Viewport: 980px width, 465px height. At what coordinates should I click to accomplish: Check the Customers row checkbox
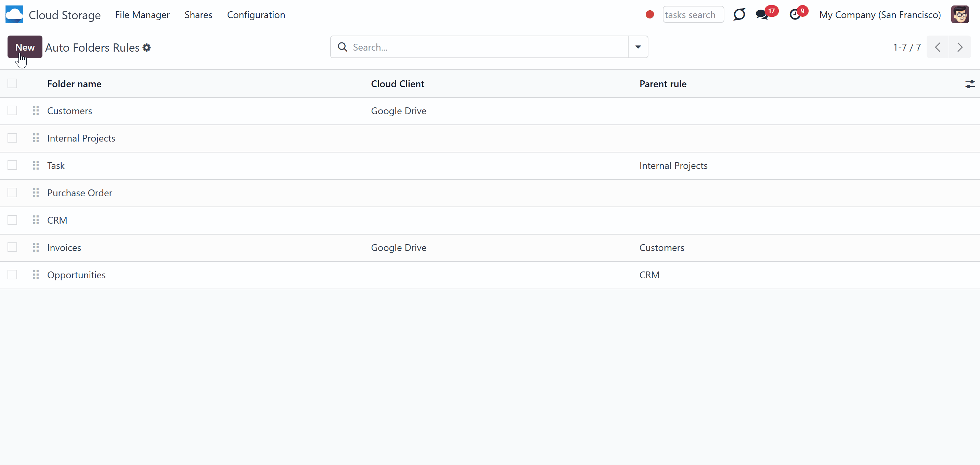13,111
